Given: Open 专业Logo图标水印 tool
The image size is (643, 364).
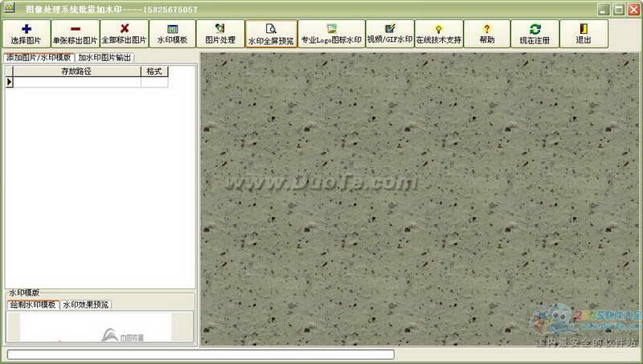Looking at the screenshot, I should tap(331, 34).
